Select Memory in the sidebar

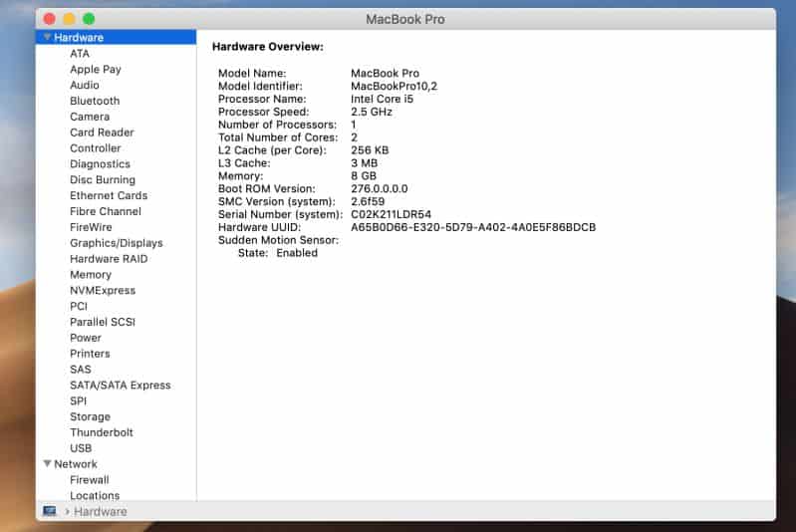[x=91, y=275]
